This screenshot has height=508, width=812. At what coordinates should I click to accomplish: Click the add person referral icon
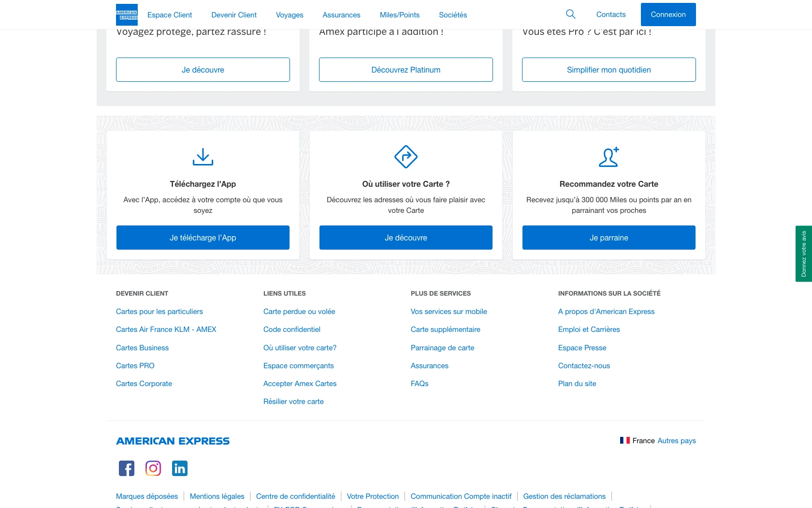pos(609,157)
